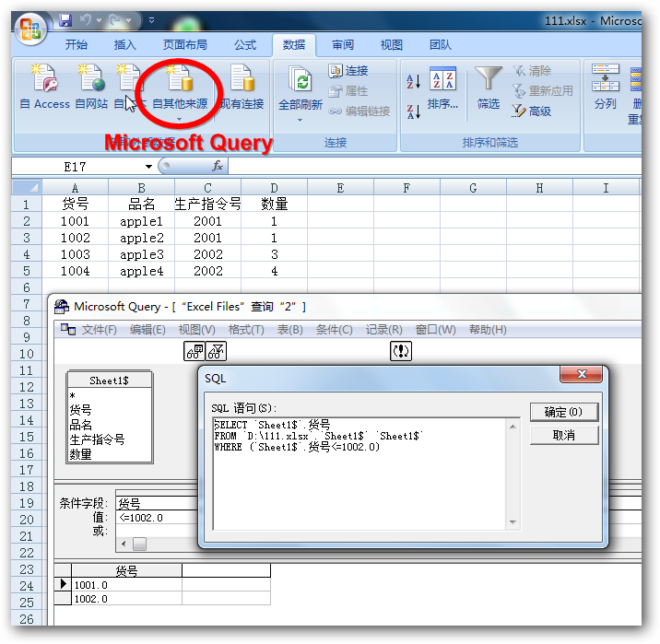The image size is (660, 644).
Task: Open the undo history dropdown arrow
Action: point(100,20)
